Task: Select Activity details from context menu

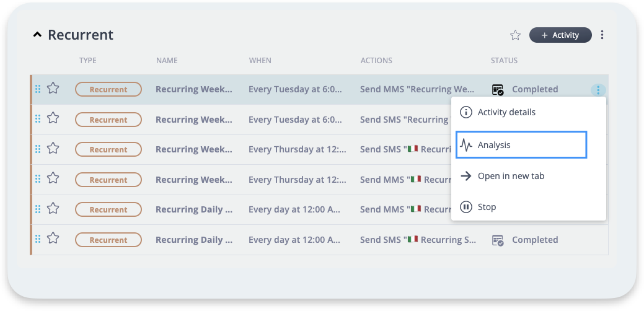Action: pos(506,112)
